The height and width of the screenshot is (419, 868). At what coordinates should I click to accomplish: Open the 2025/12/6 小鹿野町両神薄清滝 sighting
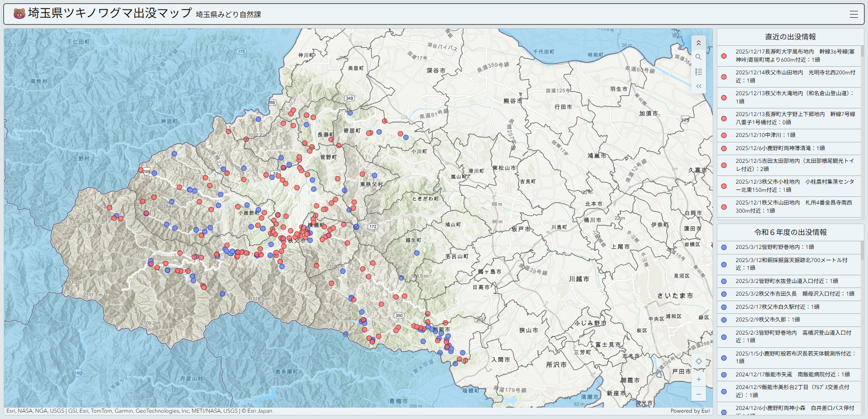(780, 148)
